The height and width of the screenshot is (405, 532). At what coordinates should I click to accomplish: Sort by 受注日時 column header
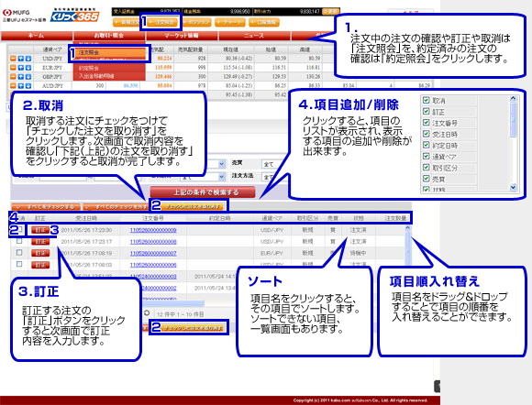pos(86,218)
